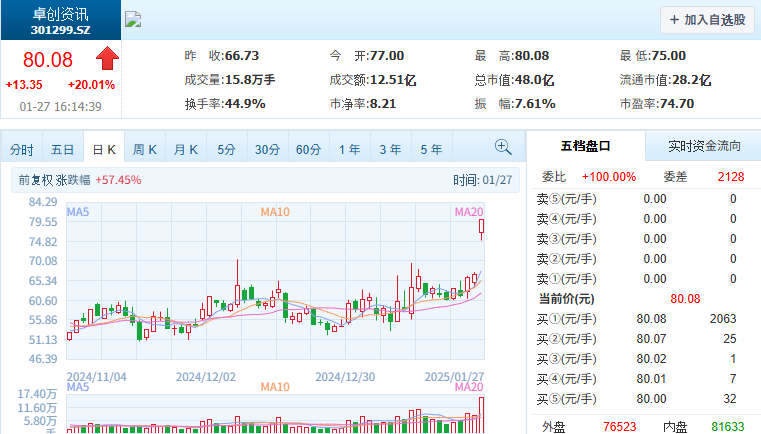Screen dimensions: 761x434
Task: Click the 买④ price 80.01
Action: 651,379
